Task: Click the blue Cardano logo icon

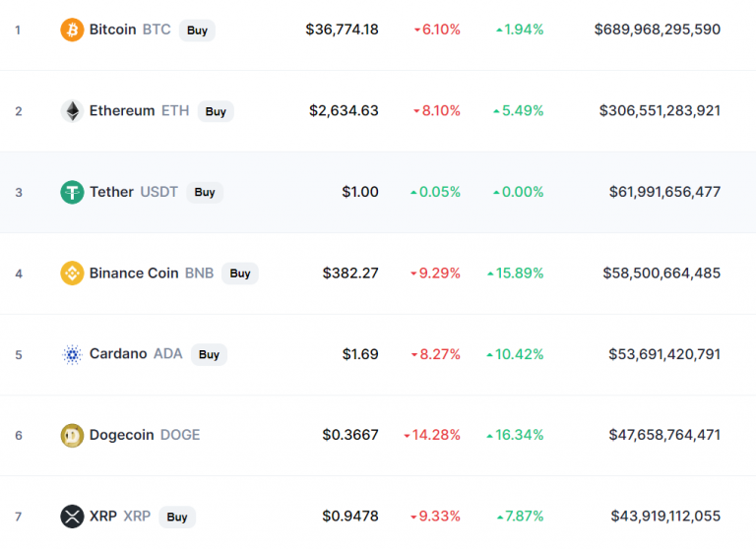Action: coord(72,355)
